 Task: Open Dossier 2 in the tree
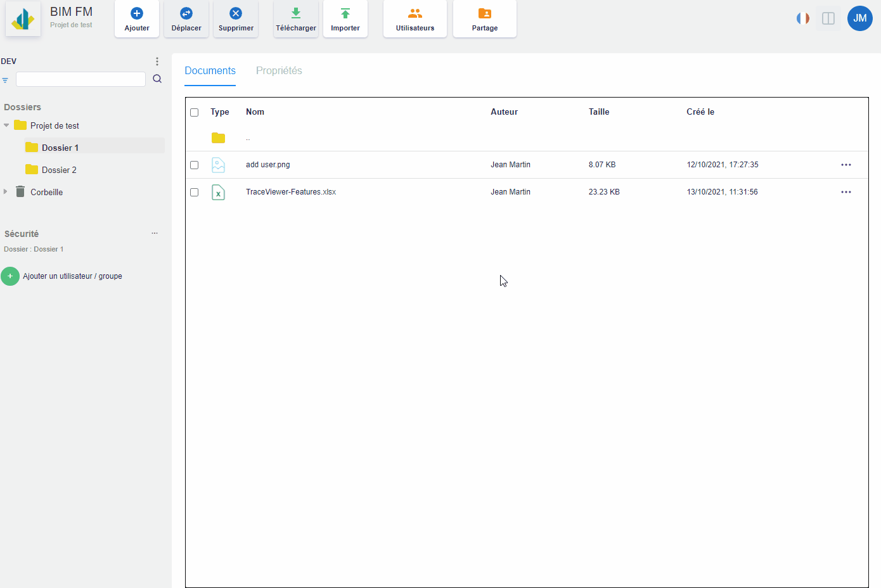(59, 170)
